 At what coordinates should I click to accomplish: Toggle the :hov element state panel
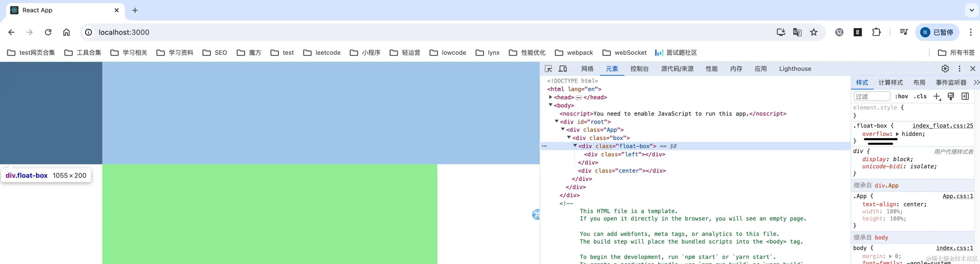coord(901,96)
